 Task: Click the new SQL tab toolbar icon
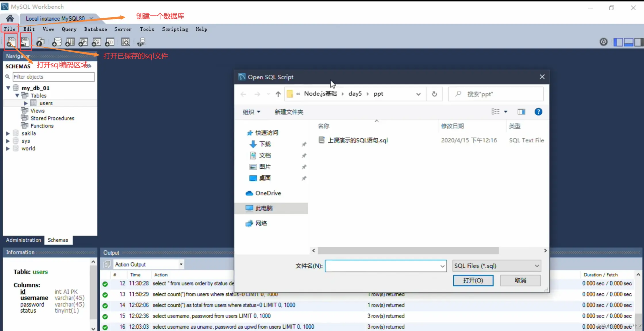tap(11, 42)
